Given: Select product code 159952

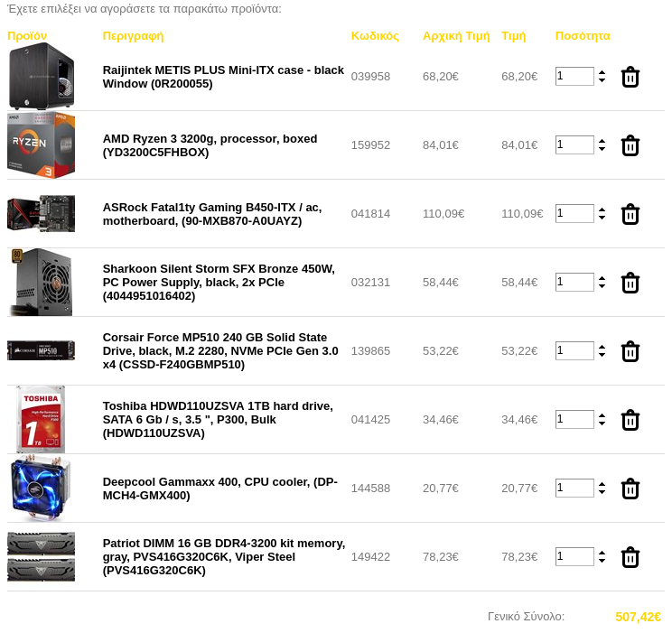Looking at the screenshot, I should [370, 145].
